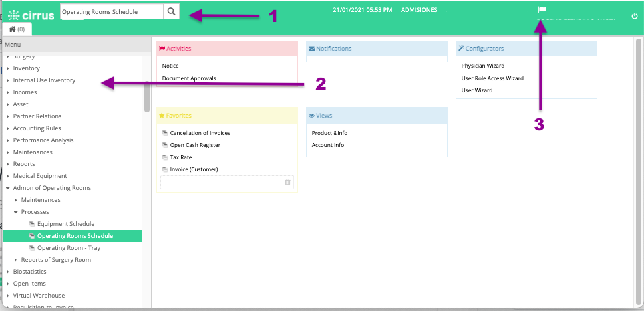644x311 pixels.
Task: Select Medical Equipment in the menu
Action: coord(40,176)
